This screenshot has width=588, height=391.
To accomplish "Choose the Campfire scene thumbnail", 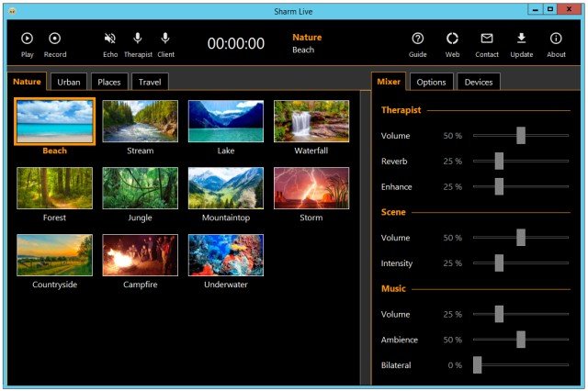I will (x=140, y=255).
